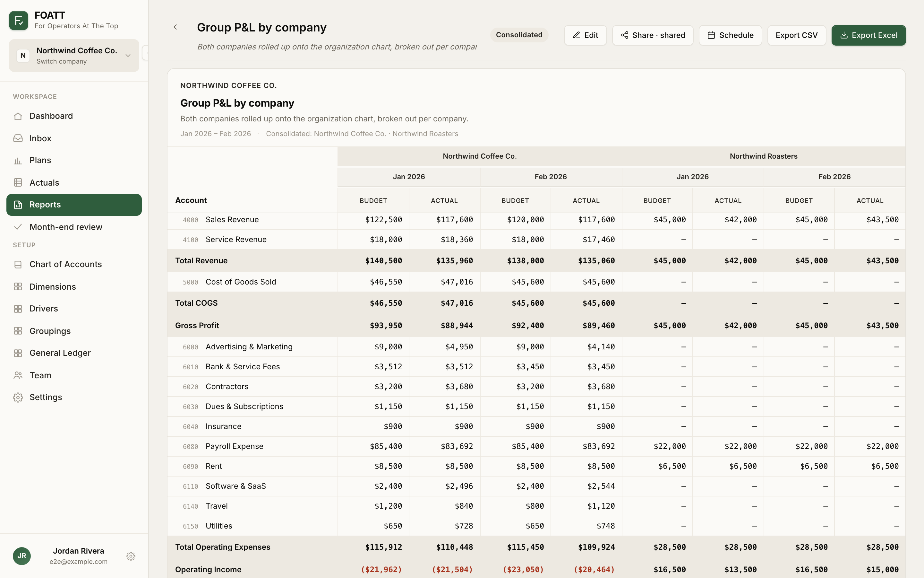
Task: Open the Dashboard home icon
Action: [x=18, y=116]
